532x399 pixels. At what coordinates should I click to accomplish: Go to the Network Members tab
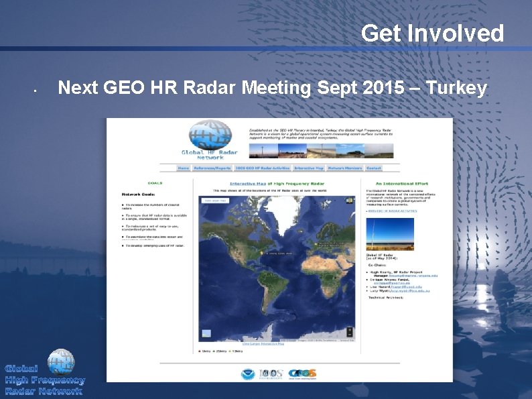click(x=345, y=168)
